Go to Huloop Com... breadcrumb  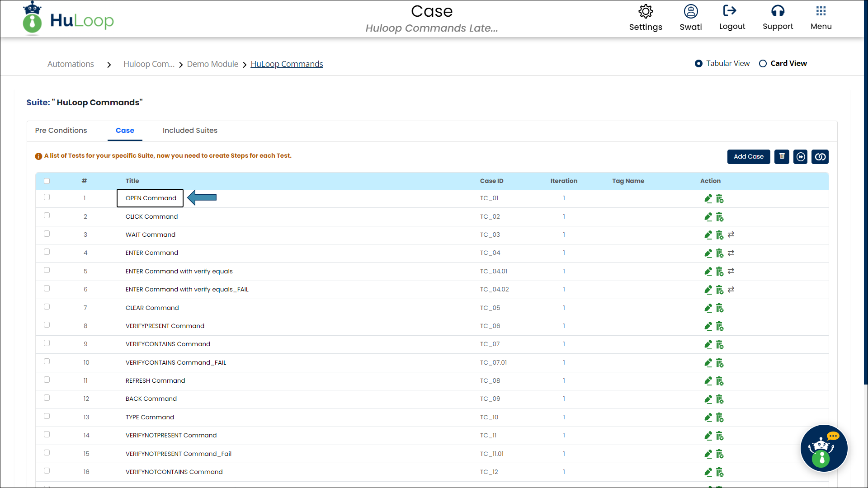149,64
